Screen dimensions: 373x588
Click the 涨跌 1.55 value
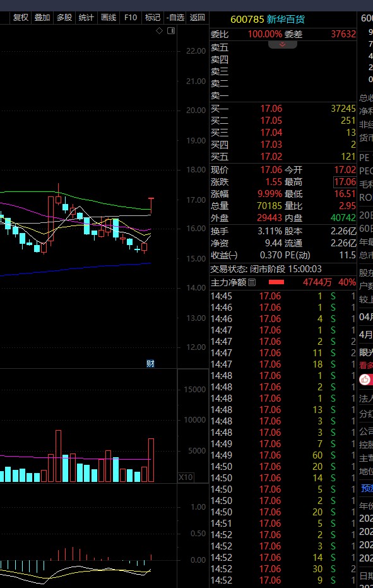click(274, 182)
